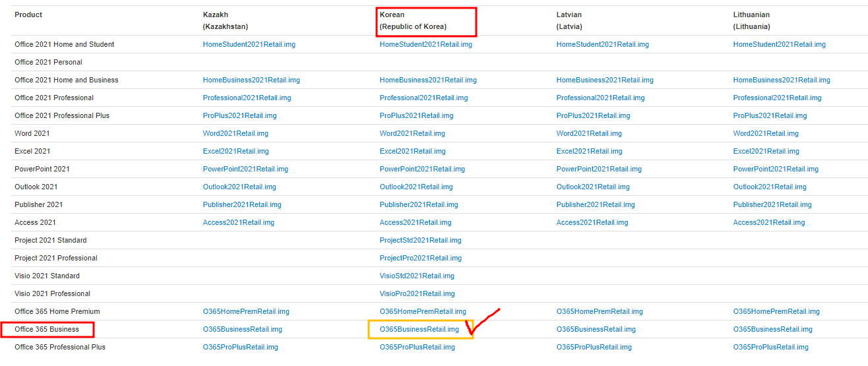
Task: Download Lithuanian Word2021Retail.img
Action: [x=766, y=133]
